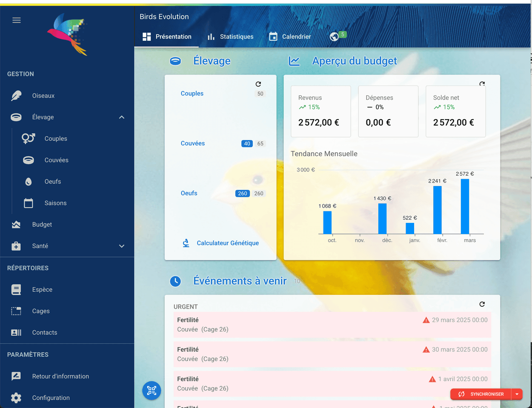The image size is (532, 408).
Task: Open the hamburger menu icon
Action: coord(17,20)
